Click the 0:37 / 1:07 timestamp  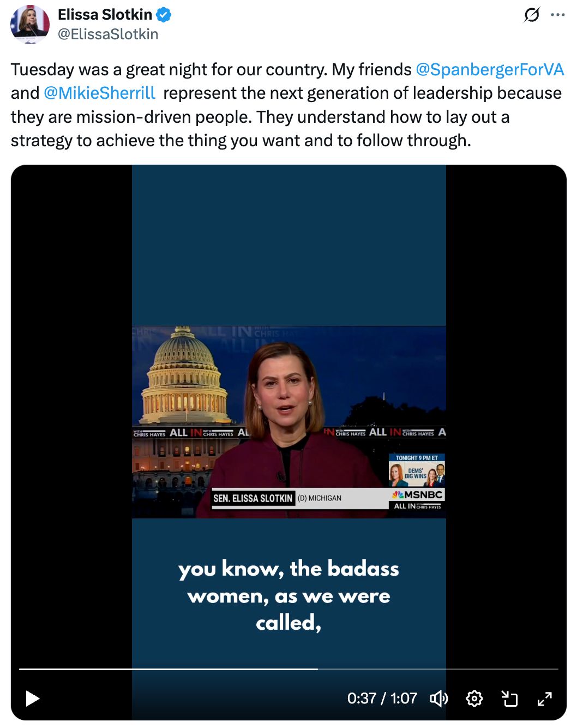tap(382, 699)
